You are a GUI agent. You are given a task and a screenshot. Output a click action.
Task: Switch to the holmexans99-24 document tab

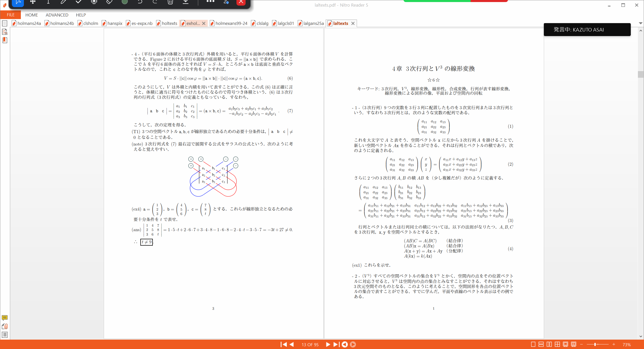point(231,23)
